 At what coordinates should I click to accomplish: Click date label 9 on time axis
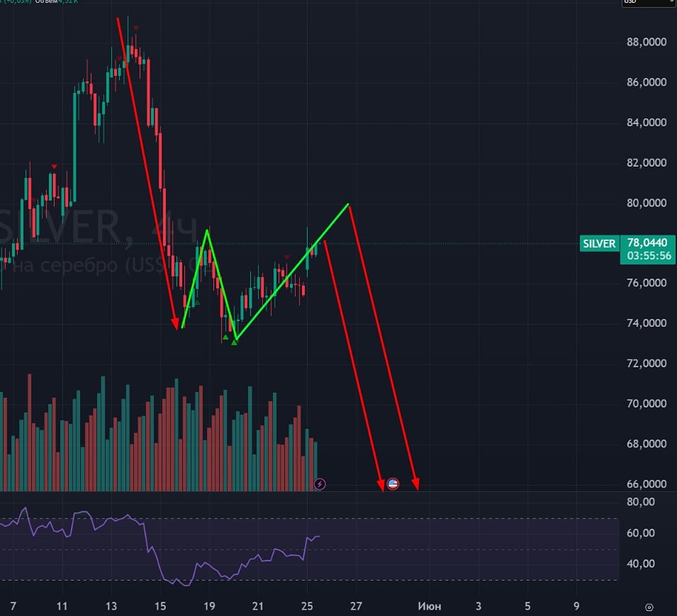pos(576,606)
